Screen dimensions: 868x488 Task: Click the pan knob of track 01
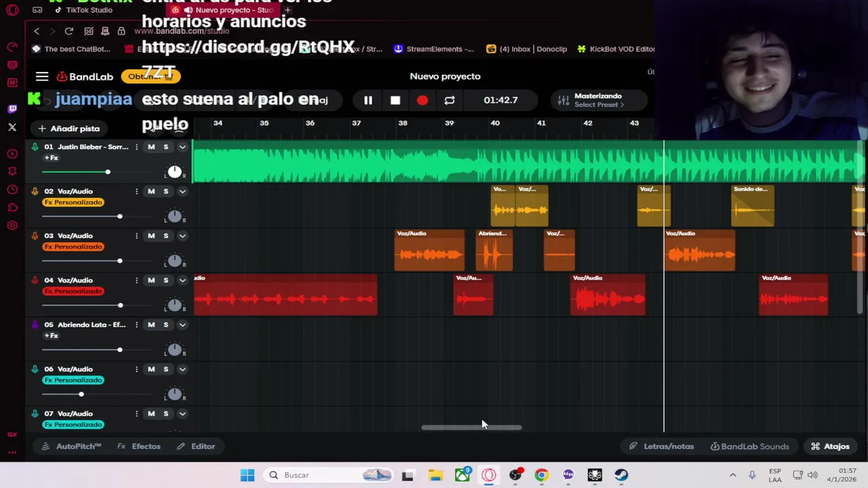(x=175, y=172)
